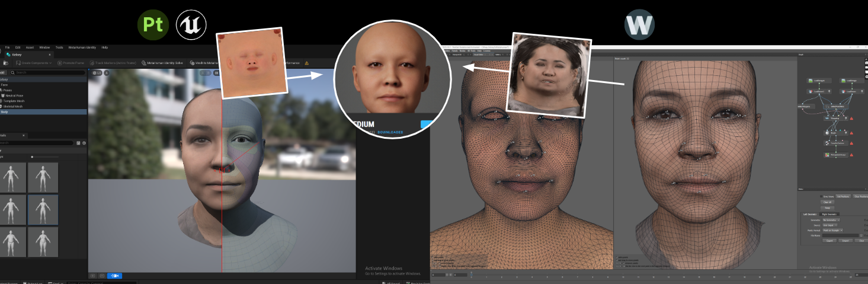Open the Edit menu in Unreal Editor

tap(18, 47)
